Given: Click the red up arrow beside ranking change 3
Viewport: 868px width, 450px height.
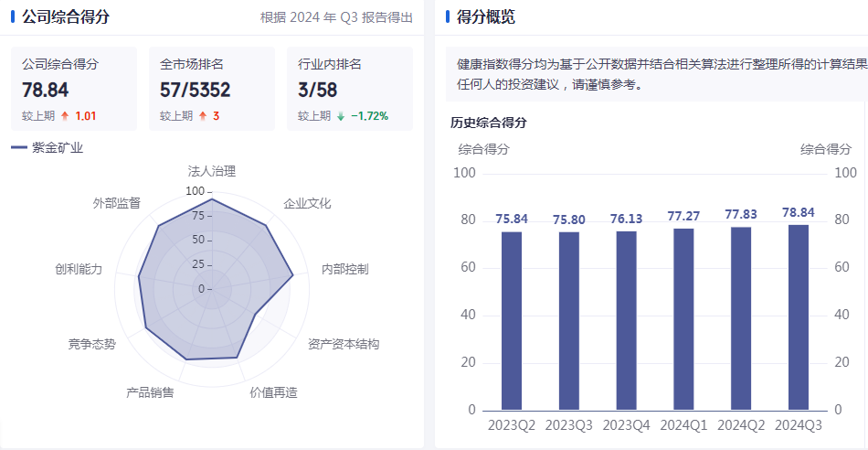Looking at the screenshot, I should click(x=203, y=116).
